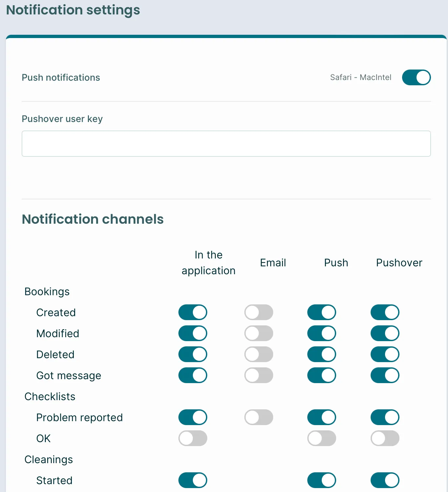Image resolution: width=448 pixels, height=492 pixels.
Task: Enable Pushover toggle for Checklists OK
Action: [385, 438]
